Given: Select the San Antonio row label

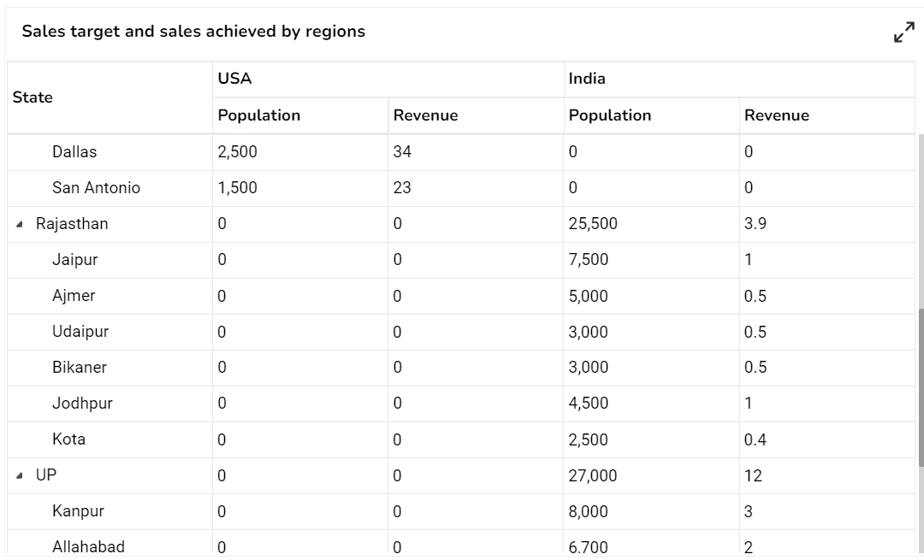Looking at the screenshot, I should coord(96,188).
